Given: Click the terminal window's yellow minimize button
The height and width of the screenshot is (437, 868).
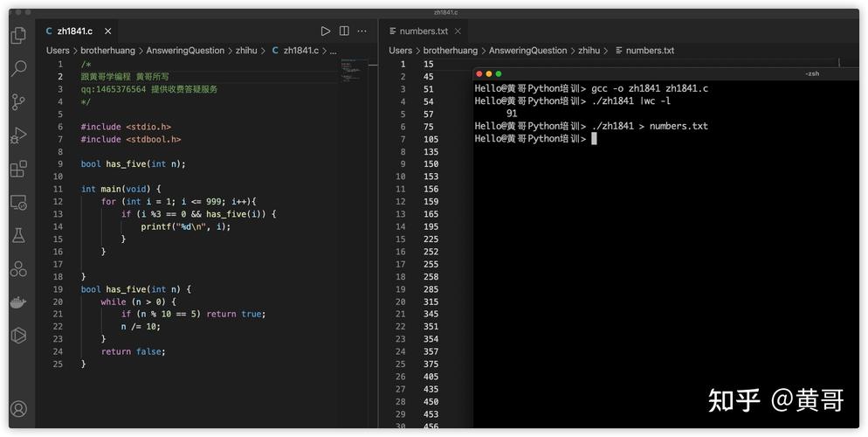Looking at the screenshot, I should point(489,73).
